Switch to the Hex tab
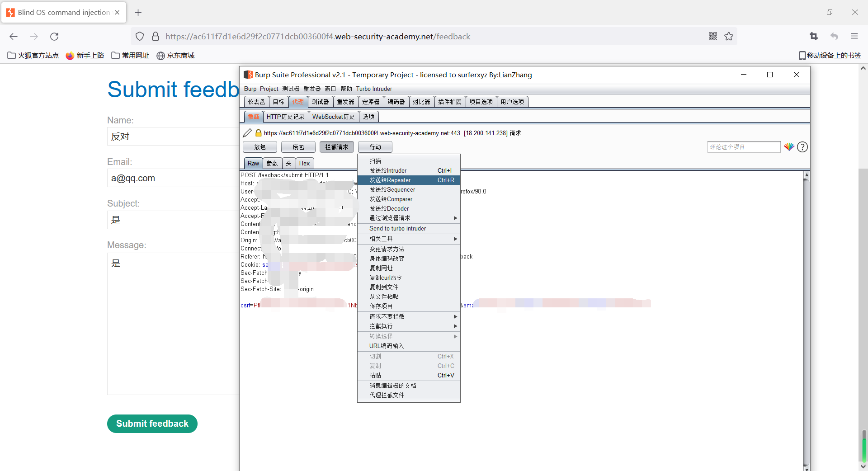868x471 pixels. pyautogui.click(x=305, y=163)
